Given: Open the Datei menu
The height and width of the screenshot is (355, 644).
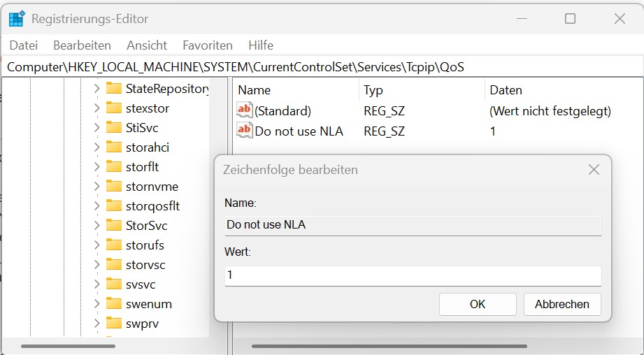Looking at the screenshot, I should click(x=23, y=45).
